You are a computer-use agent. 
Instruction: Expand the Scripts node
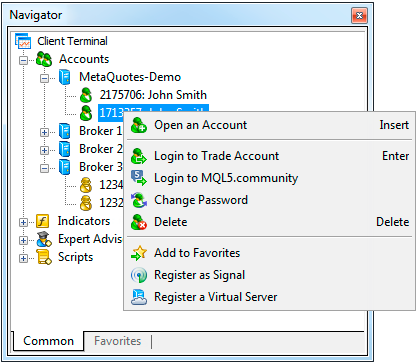[x=23, y=258]
